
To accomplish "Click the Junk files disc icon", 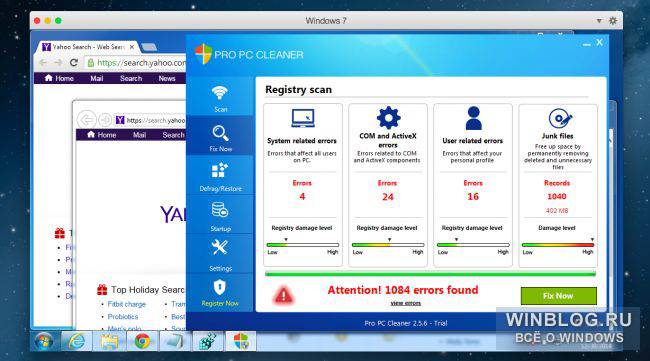I will coord(560,119).
